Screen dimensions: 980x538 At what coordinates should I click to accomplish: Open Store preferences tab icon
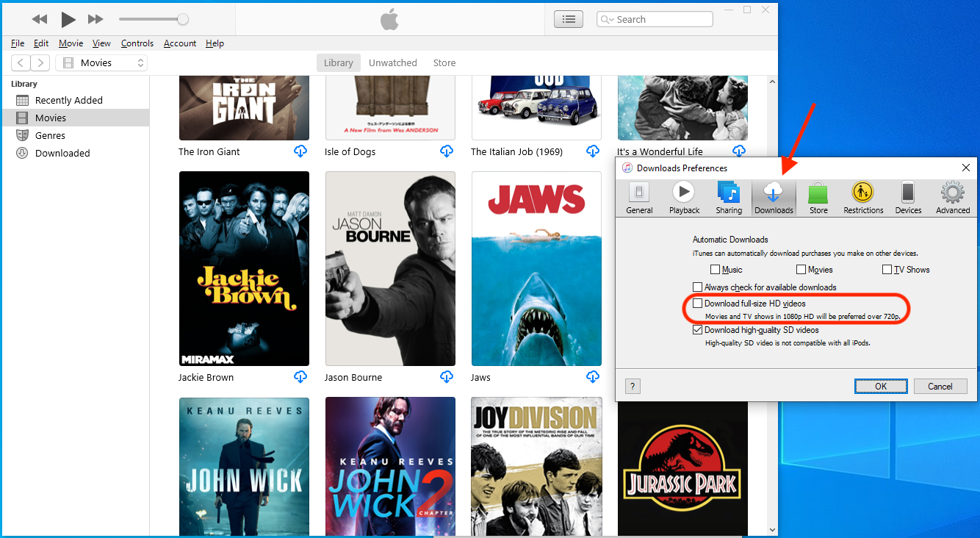click(x=818, y=198)
